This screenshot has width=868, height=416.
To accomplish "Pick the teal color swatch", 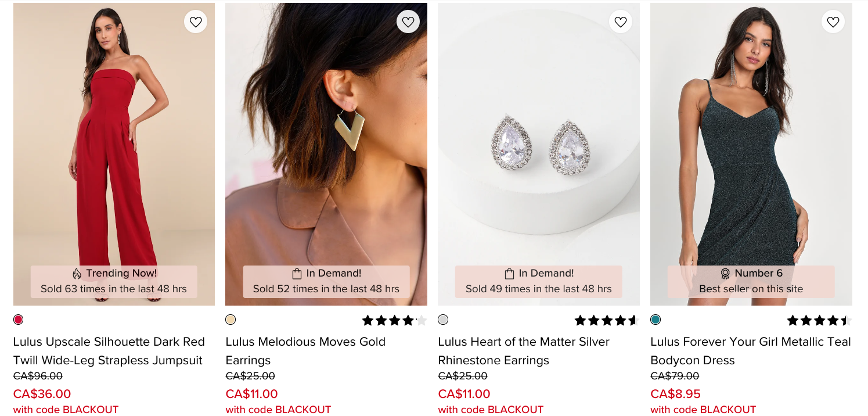I will (x=655, y=320).
